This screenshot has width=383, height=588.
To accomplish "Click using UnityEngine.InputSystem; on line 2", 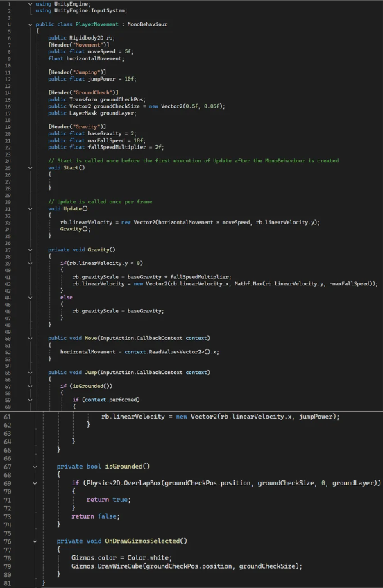I will pos(81,11).
